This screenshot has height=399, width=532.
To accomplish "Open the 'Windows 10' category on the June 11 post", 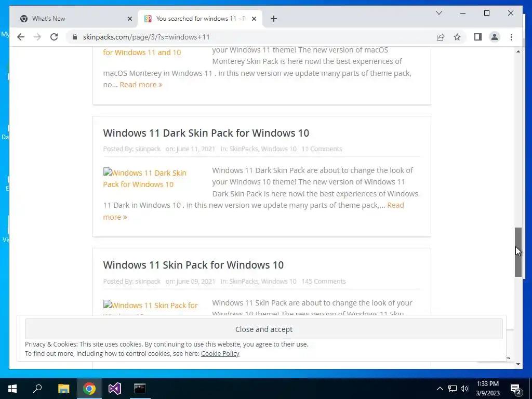I will click(x=278, y=149).
